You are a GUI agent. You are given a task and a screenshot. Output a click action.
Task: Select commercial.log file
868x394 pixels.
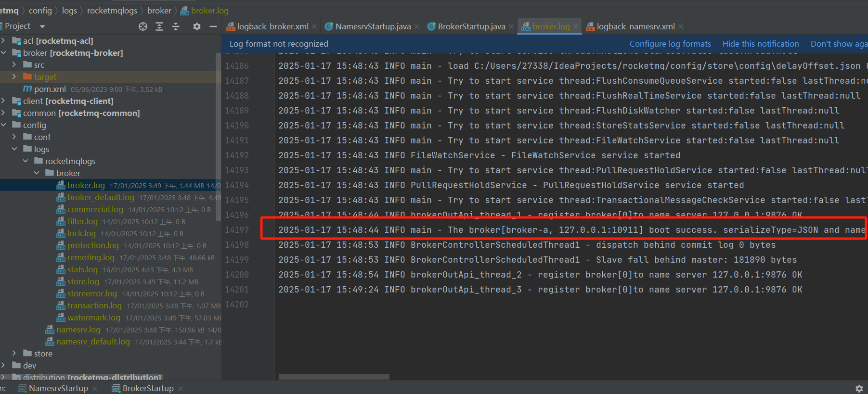tap(95, 209)
